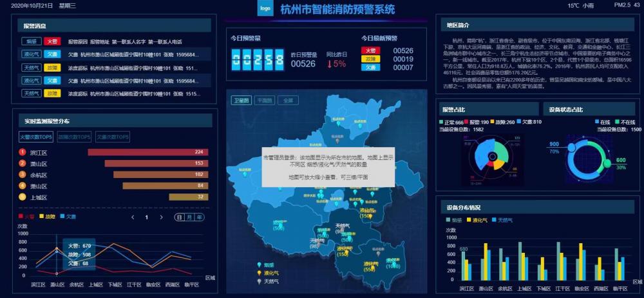644x298 pixels.
Task: Click the 平面图 map button
Action: (265, 101)
